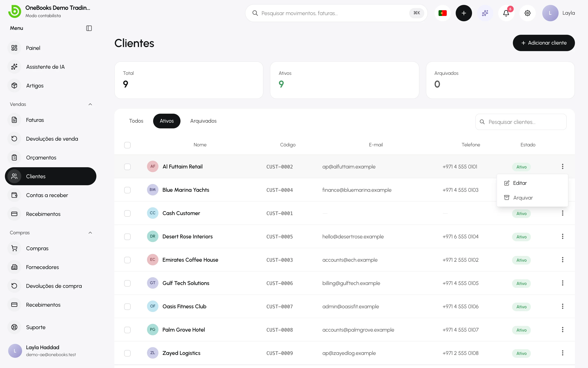Image resolution: width=588 pixels, height=368 pixels.
Task: Select the Ativos tab
Action: [x=167, y=121]
